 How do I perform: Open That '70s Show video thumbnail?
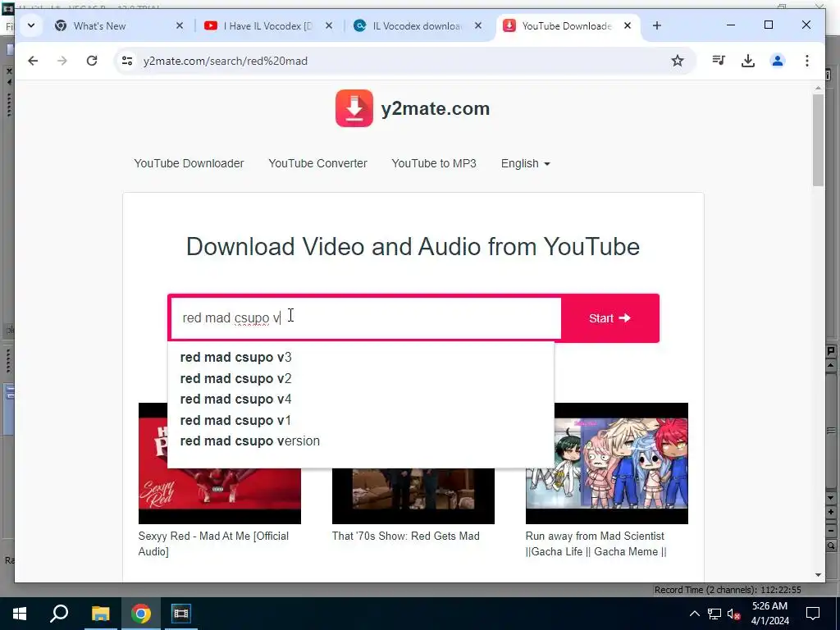point(413,495)
